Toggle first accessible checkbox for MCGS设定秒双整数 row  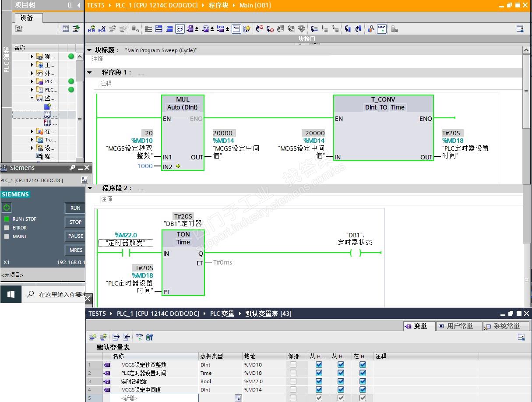[319, 365]
